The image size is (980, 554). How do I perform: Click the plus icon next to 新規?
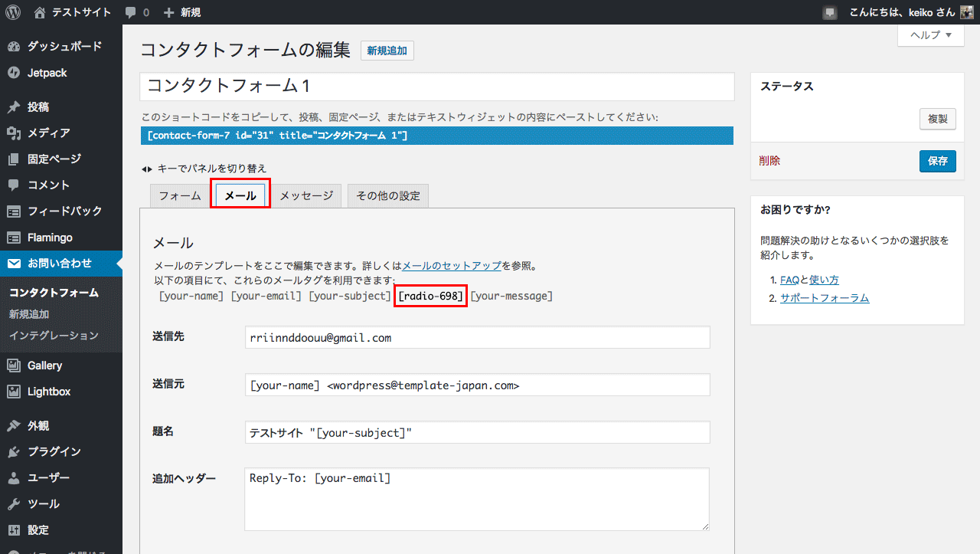point(169,12)
